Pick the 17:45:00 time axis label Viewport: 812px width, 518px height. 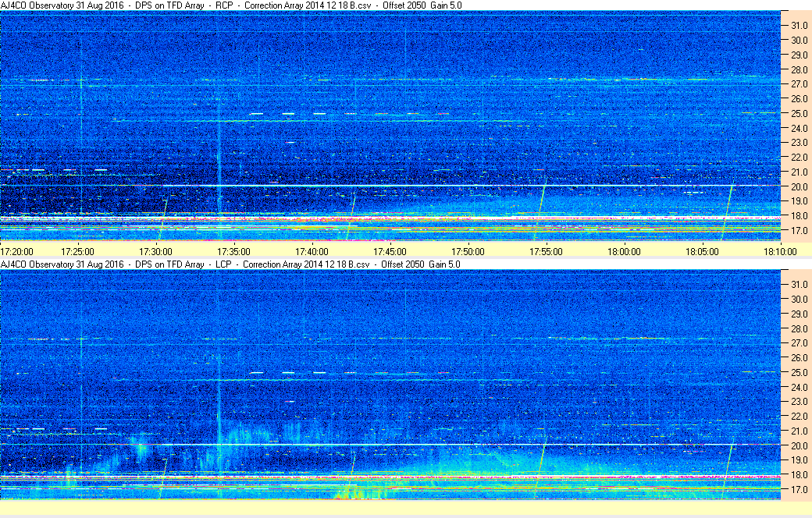coord(390,252)
